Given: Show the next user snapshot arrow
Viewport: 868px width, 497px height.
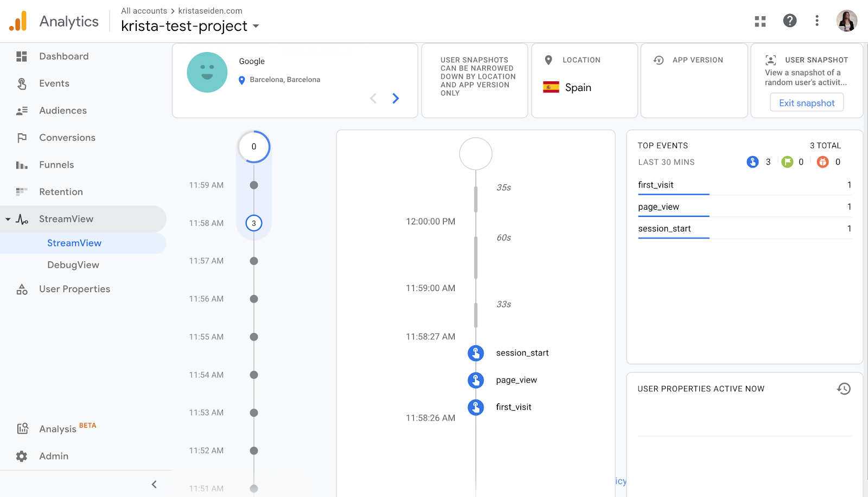Looking at the screenshot, I should click(x=395, y=98).
